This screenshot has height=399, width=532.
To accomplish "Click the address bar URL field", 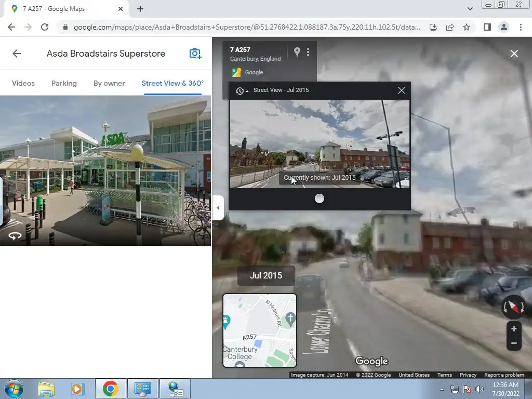I will pyautogui.click(x=246, y=27).
